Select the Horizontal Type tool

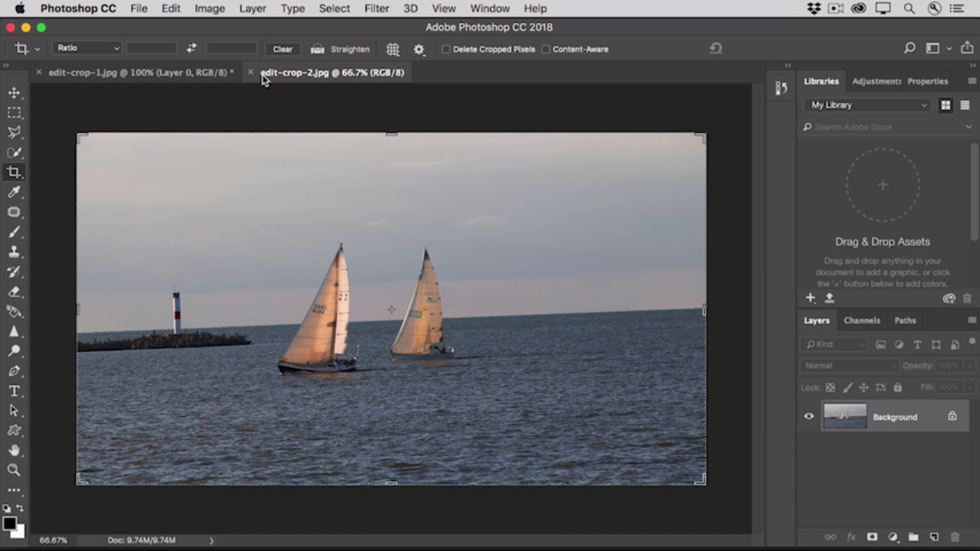click(x=14, y=391)
